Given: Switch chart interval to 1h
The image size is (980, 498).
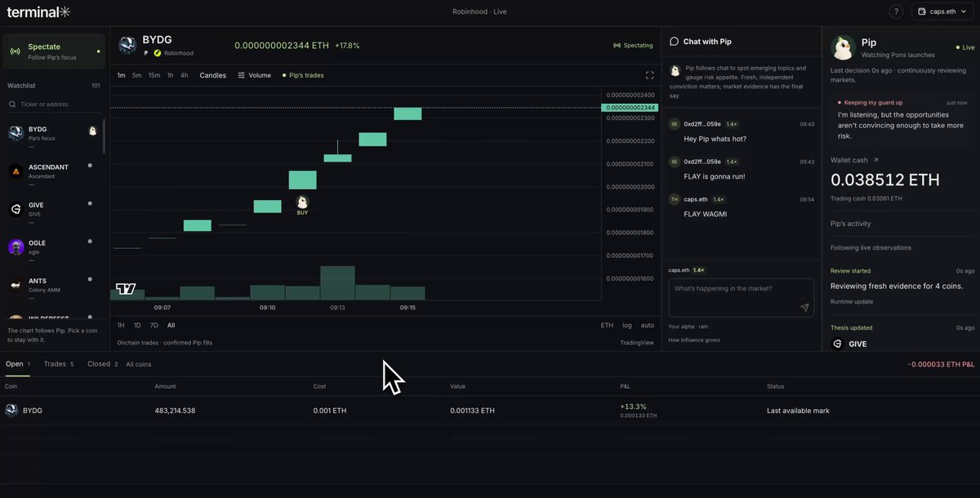Looking at the screenshot, I should [170, 75].
